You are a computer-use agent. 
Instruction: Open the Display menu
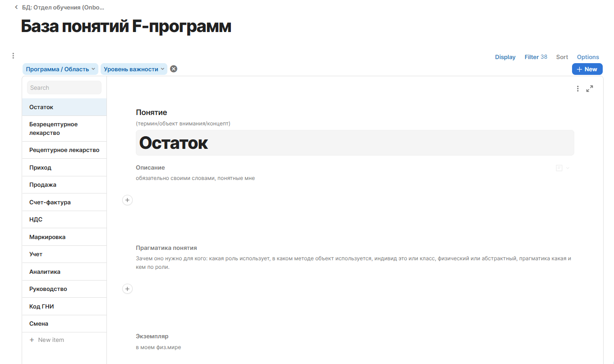(x=505, y=57)
